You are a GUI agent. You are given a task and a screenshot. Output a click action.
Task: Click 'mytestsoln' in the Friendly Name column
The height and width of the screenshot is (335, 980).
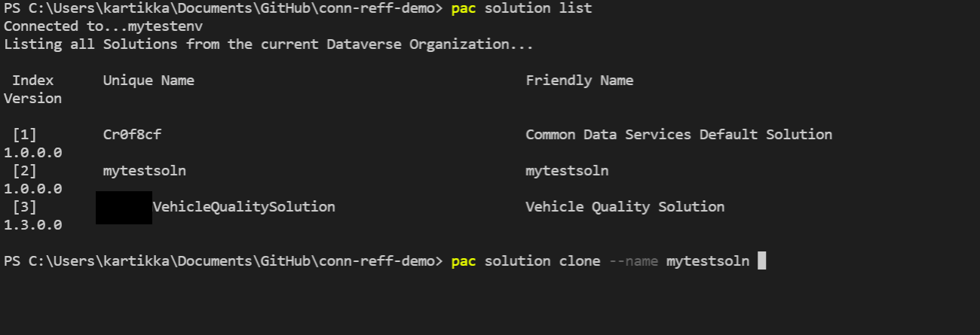[567, 171]
